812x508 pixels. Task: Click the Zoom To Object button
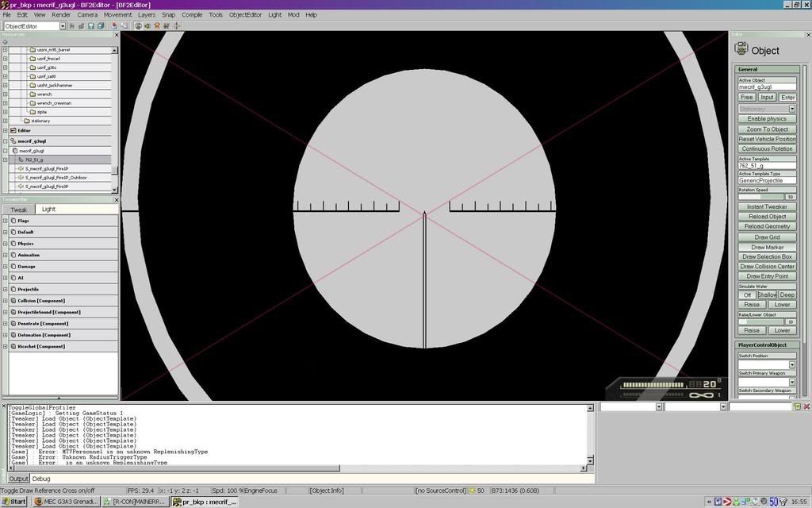(x=767, y=129)
